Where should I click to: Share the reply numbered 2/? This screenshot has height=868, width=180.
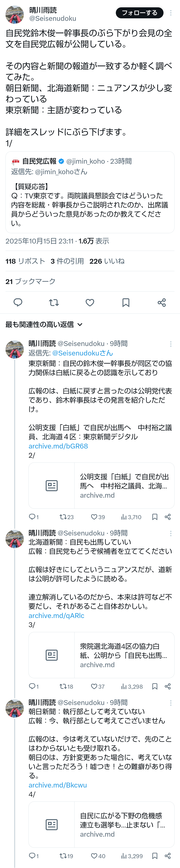click(167, 517)
